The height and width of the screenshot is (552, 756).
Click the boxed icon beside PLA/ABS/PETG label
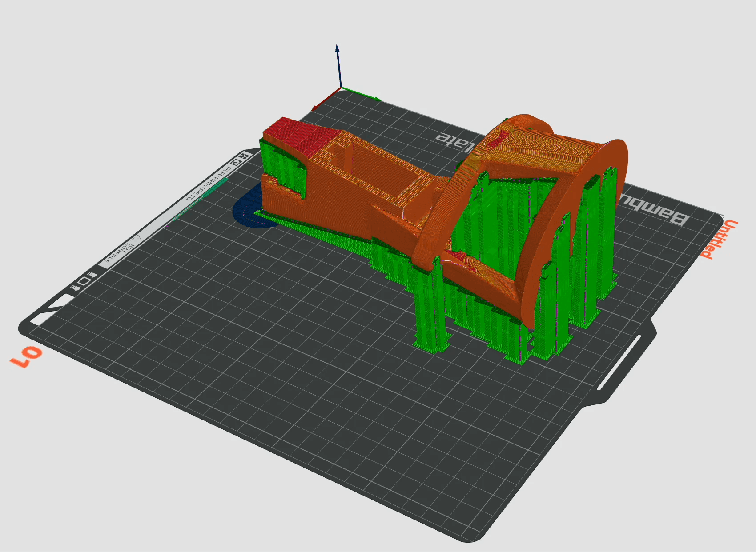coord(235,163)
